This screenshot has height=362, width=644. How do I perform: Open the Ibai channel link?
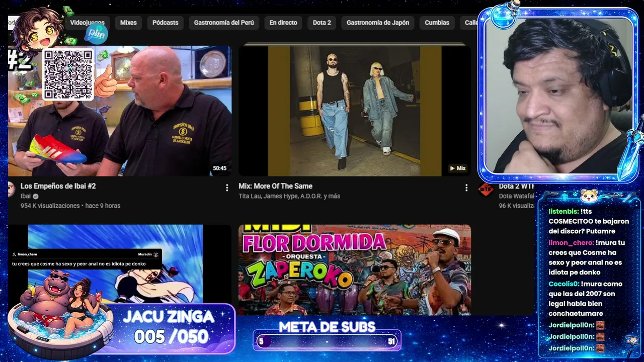(x=26, y=196)
